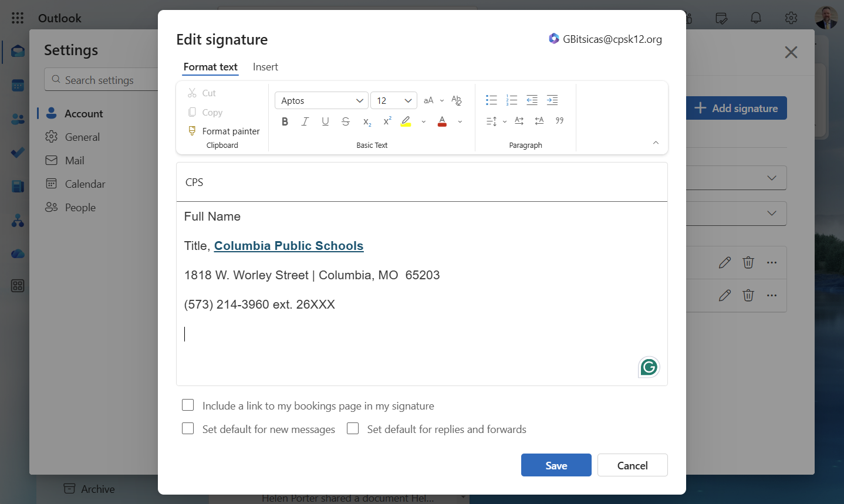Viewport: 844px width, 504px height.
Task: Decrease the paragraph indent
Action: (x=532, y=100)
